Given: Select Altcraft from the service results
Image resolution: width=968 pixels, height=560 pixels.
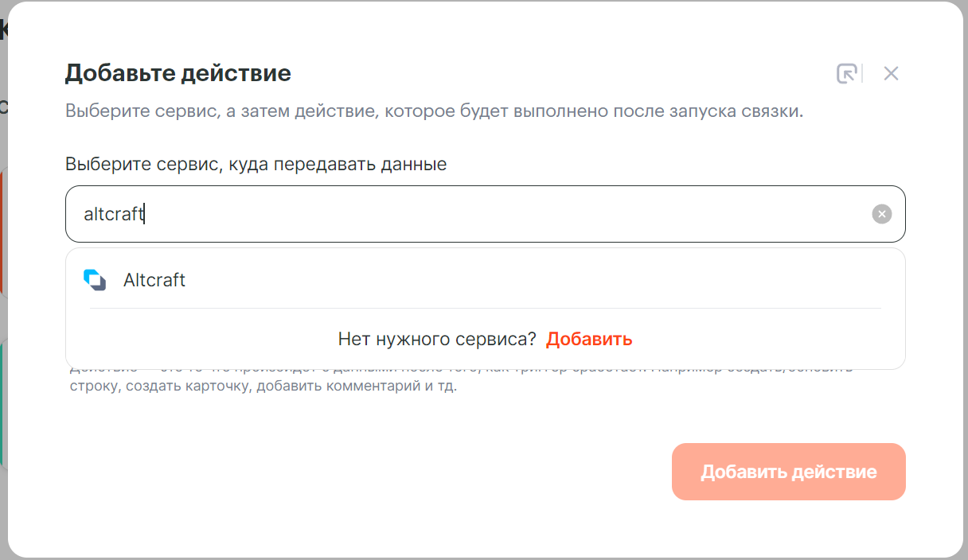Looking at the screenshot, I should (x=486, y=280).
